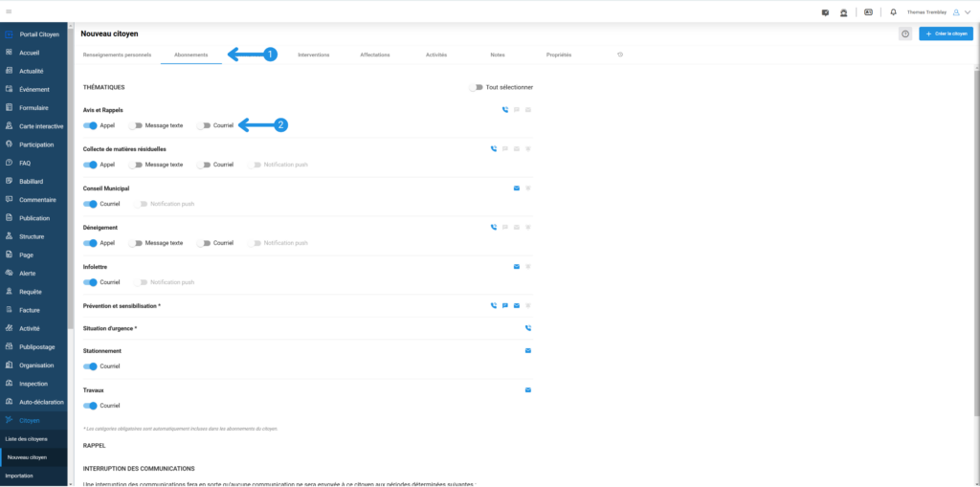Select the Abonnements tab

[x=191, y=55]
